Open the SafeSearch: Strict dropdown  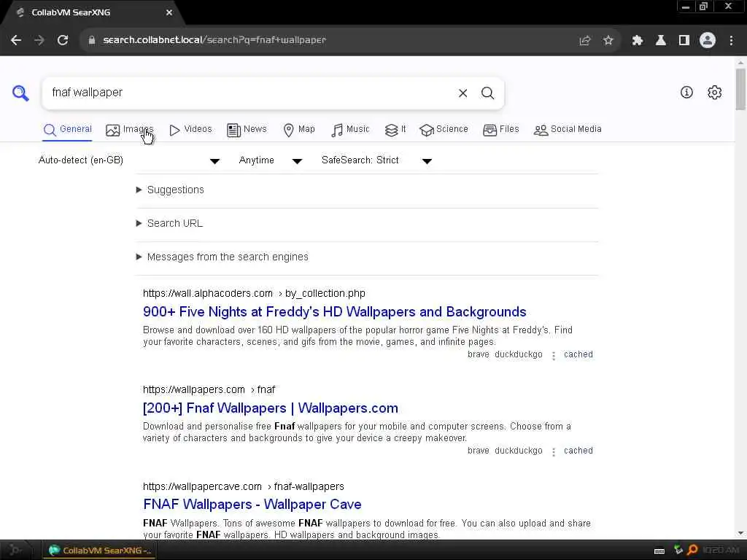coord(376,160)
